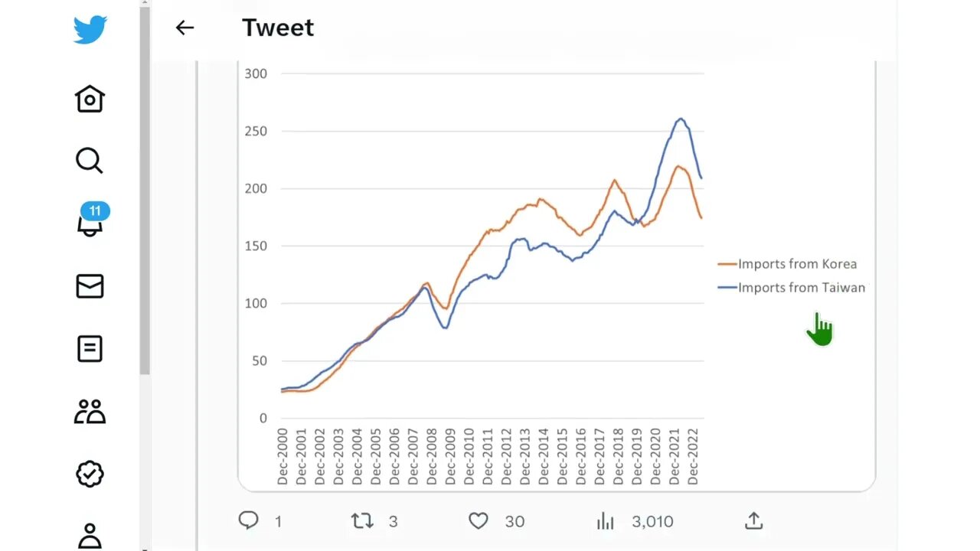Like the tweet with heart icon
The width and height of the screenshot is (980, 551).
(x=479, y=521)
